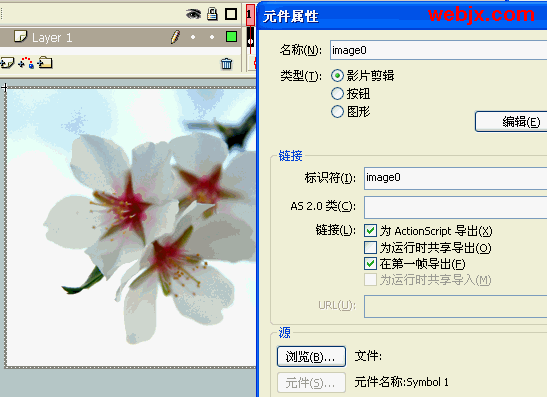Click the 浏览(B)... browse button
The width and height of the screenshot is (547, 397).
[311, 357]
